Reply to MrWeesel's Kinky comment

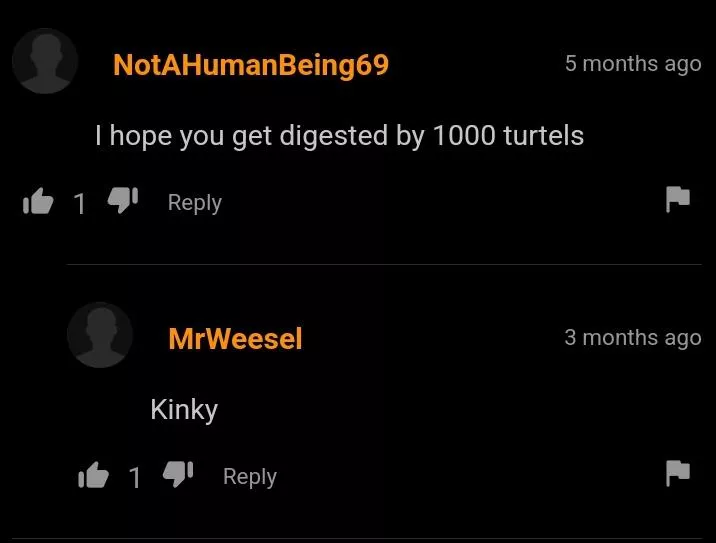point(250,477)
